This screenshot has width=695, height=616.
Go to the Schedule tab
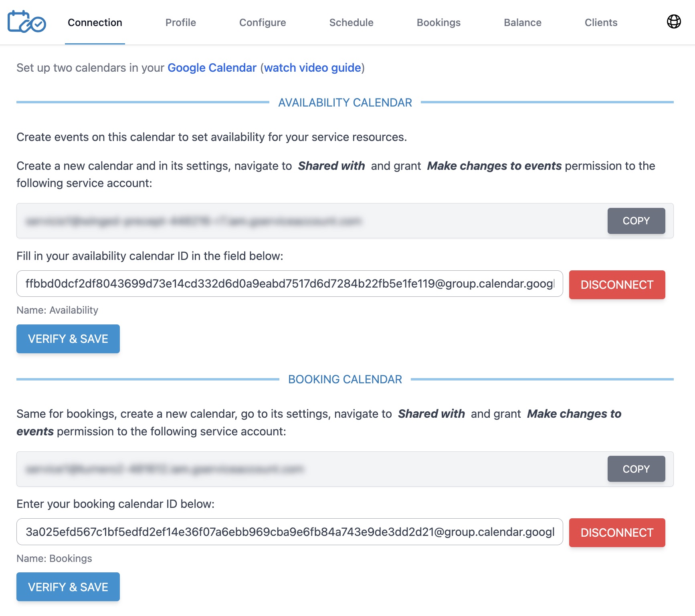[351, 23]
